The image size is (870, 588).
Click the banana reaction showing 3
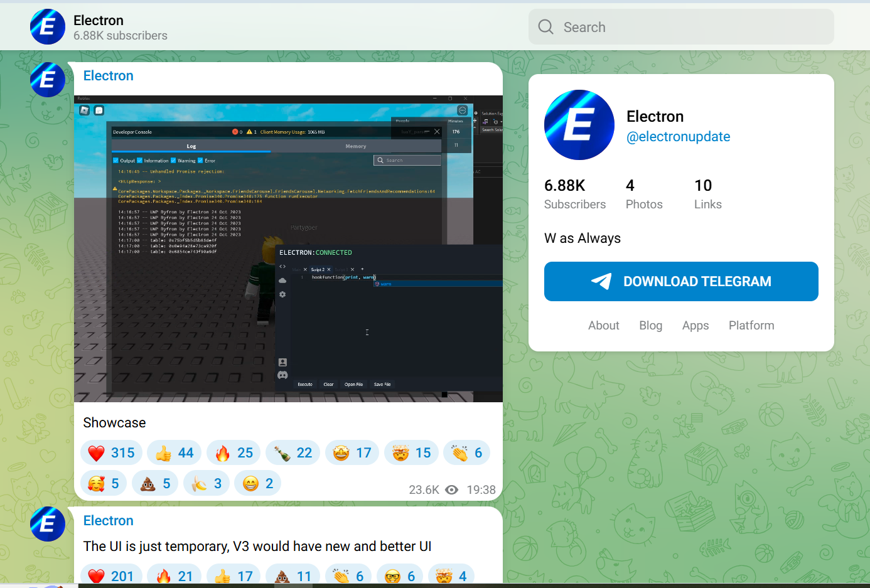[x=207, y=484]
